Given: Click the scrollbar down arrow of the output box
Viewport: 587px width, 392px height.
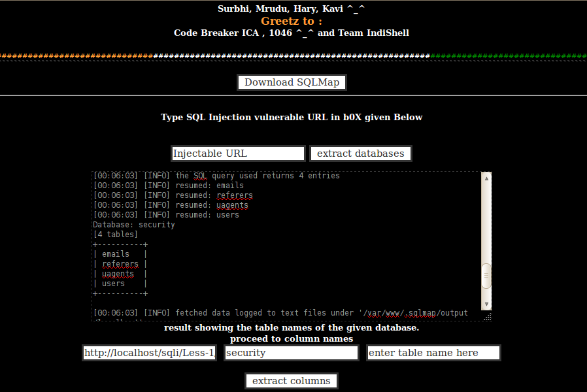Looking at the screenshot, I should (x=486, y=304).
